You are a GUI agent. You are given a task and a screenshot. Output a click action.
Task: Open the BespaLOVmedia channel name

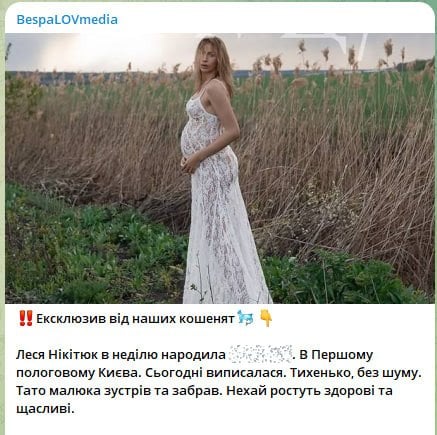point(67,20)
